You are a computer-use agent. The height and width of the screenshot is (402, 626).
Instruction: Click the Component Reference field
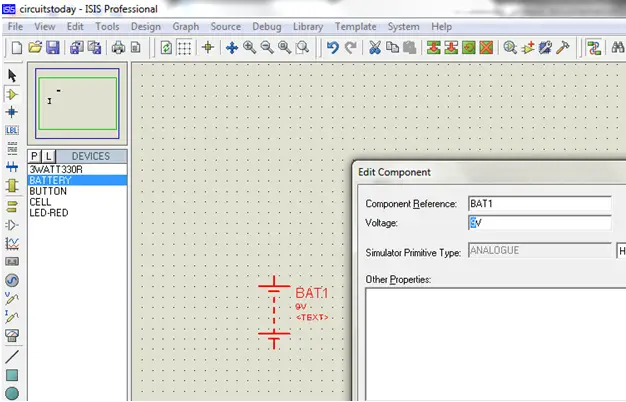click(539, 204)
